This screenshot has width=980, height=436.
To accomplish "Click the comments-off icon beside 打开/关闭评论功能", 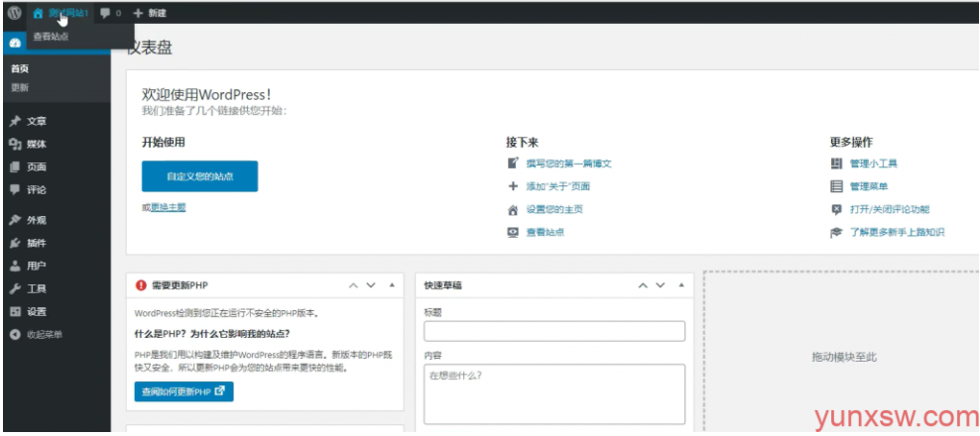I will [x=836, y=210].
